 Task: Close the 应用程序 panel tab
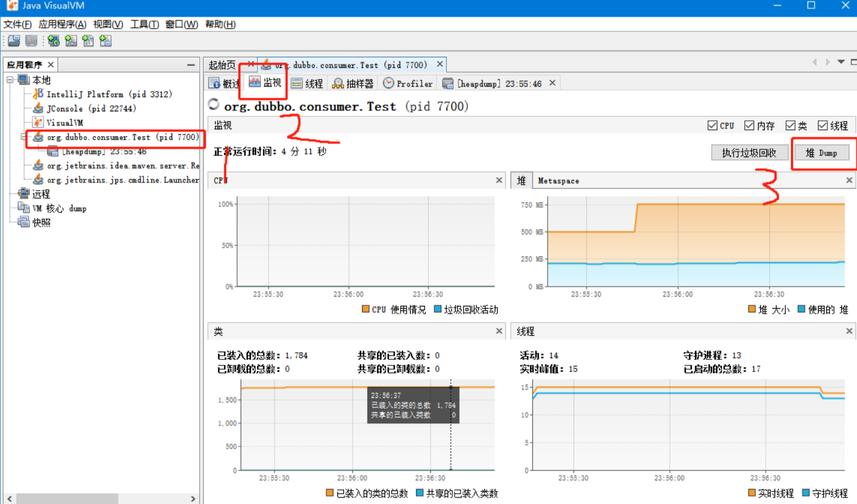[51, 65]
